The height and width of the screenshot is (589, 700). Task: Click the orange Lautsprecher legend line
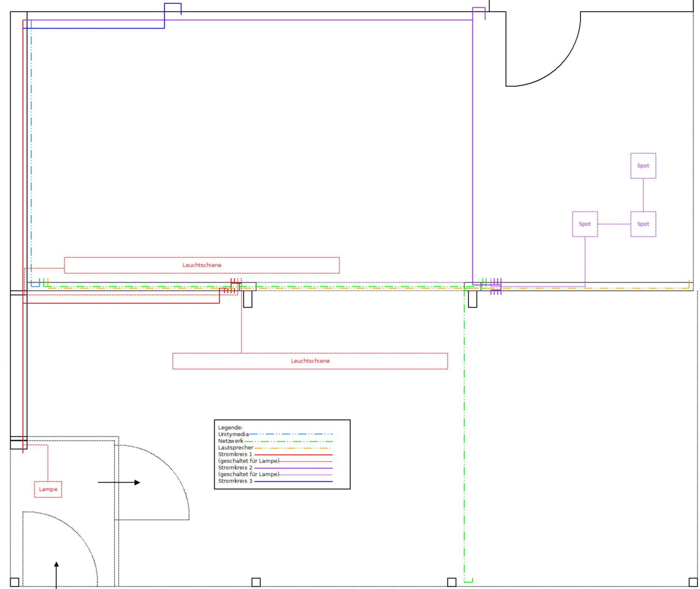point(293,448)
